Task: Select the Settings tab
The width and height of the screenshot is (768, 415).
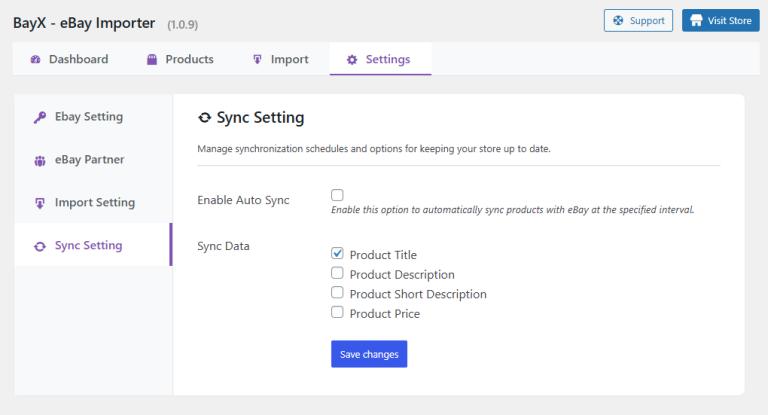Action: 381,59
